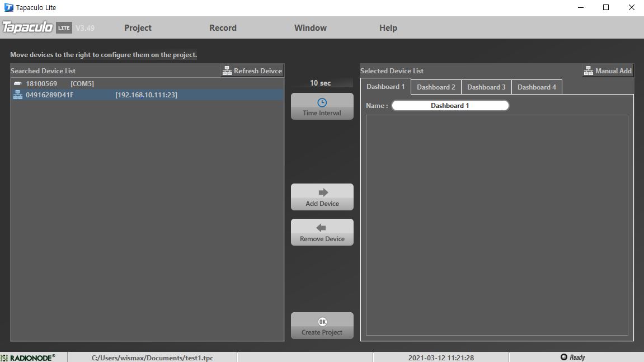The image size is (644, 362).
Task: Click the Create Project OK button
Action: pos(322,326)
